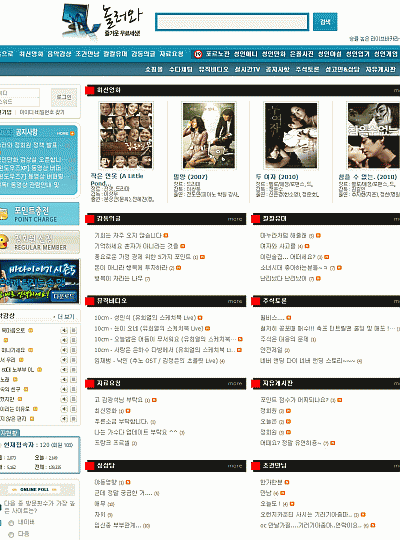Open the 소녀시대 post in the 깔깔유머 list

pos(294,268)
